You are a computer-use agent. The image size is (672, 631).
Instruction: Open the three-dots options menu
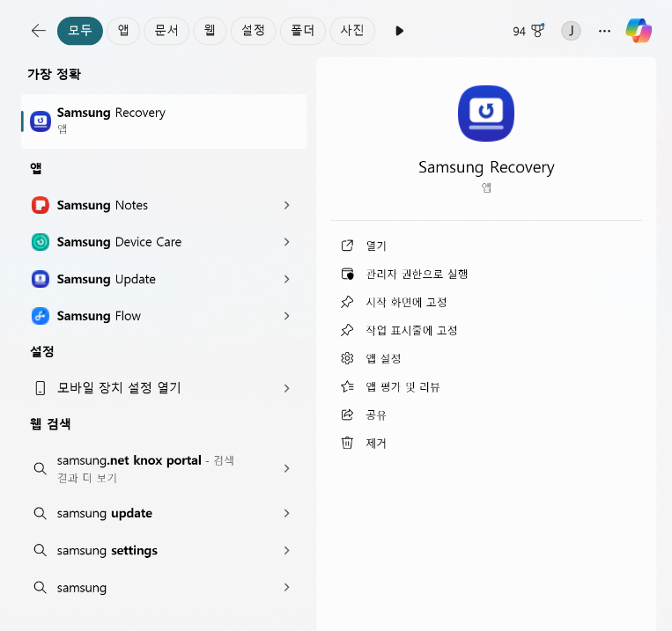604,31
